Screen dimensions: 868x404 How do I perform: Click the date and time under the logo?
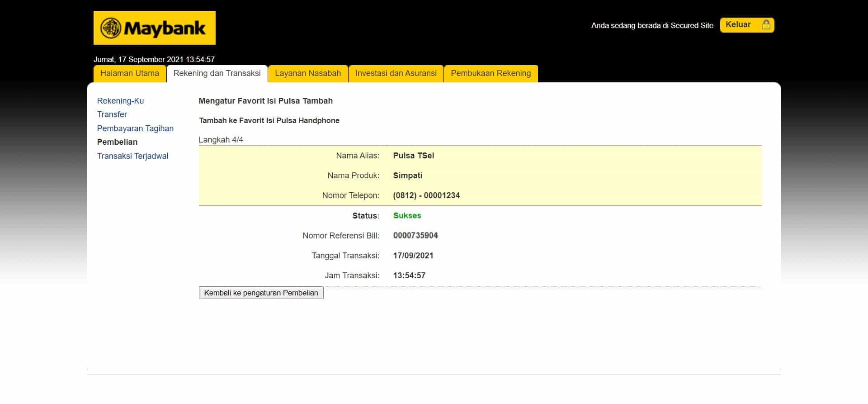[x=154, y=59]
